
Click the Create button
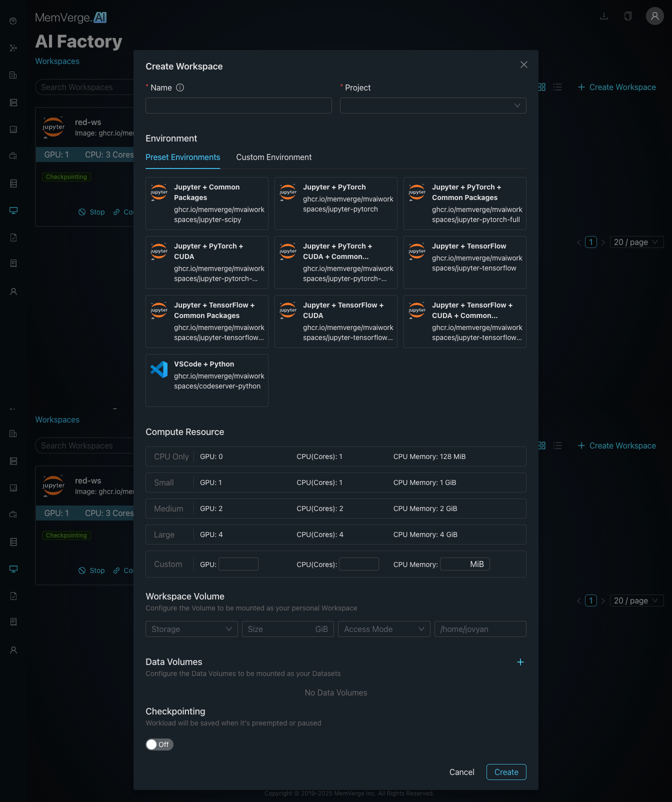coord(506,772)
